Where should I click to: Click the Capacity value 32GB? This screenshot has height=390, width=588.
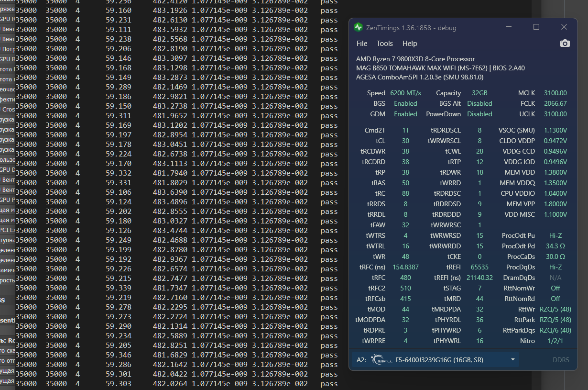(479, 93)
